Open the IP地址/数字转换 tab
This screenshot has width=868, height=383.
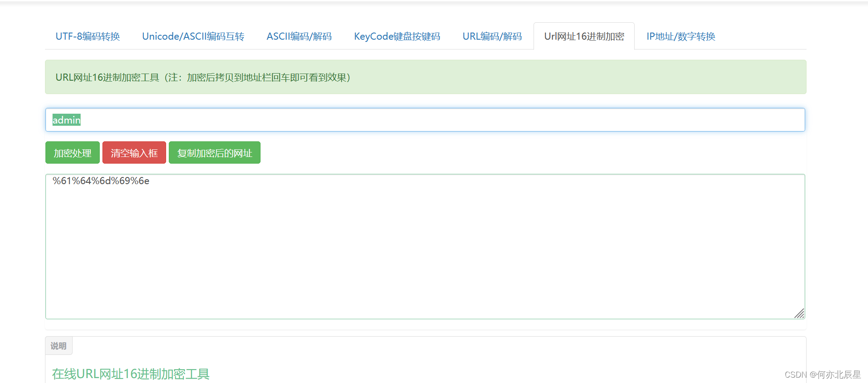[x=681, y=36]
